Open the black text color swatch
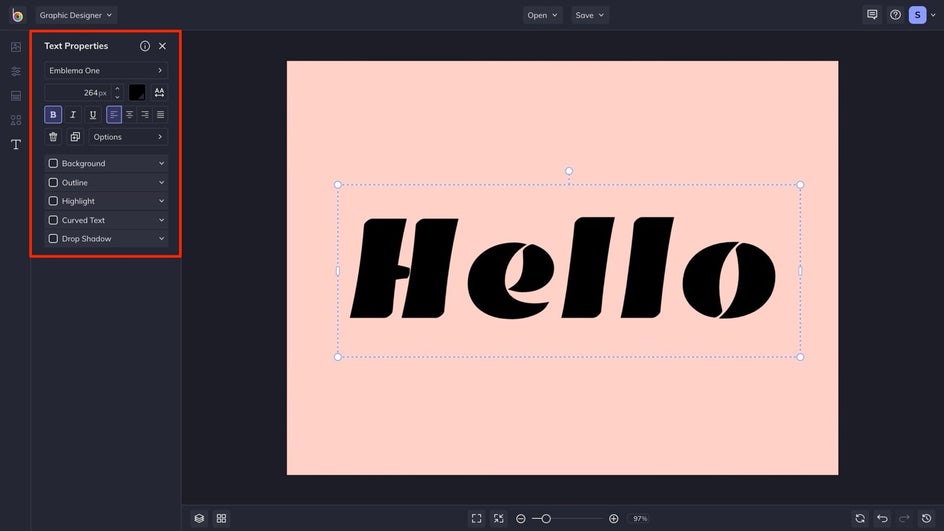Viewport: 944px width, 531px height. (x=137, y=92)
